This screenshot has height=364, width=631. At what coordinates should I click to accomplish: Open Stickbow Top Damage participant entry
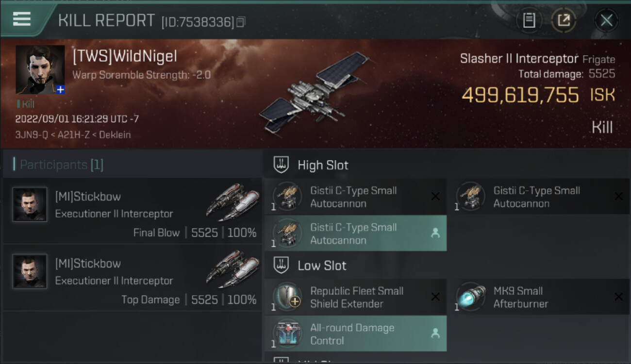(133, 278)
